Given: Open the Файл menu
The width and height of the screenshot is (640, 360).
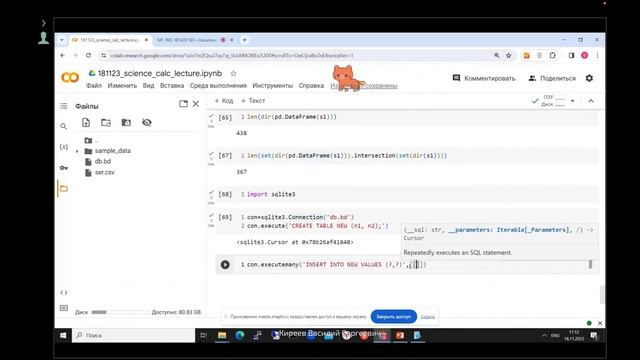Looking at the screenshot, I should (94, 86).
